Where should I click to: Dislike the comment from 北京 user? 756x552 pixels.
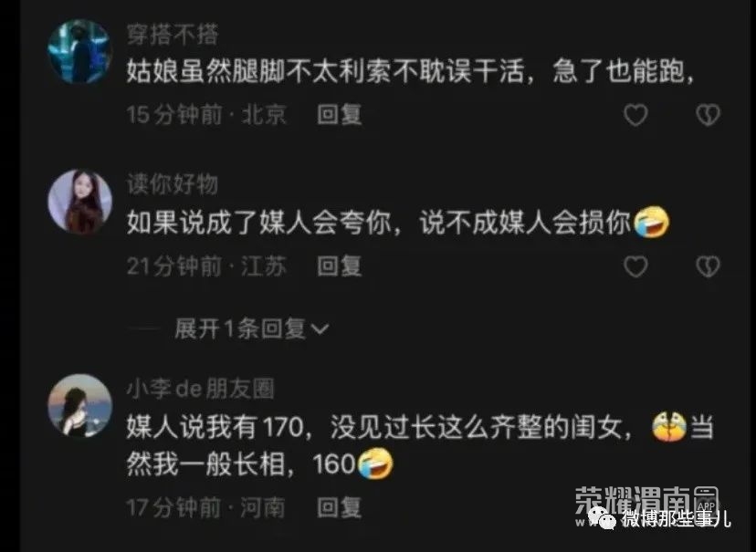click(x=708, y=115)
